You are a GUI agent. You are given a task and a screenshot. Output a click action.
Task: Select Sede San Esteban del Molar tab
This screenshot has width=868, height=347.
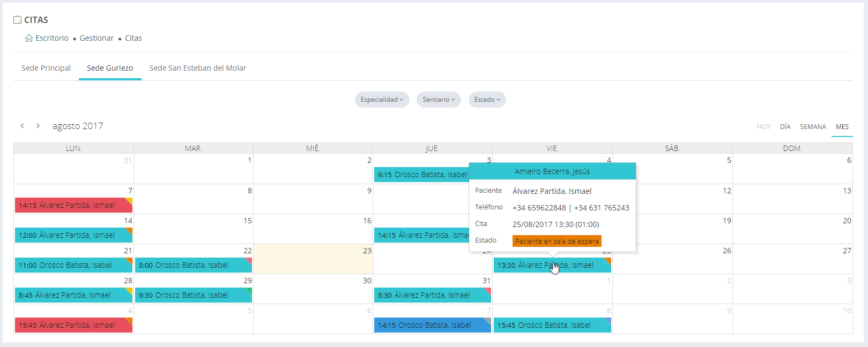[x=197, y=68]
